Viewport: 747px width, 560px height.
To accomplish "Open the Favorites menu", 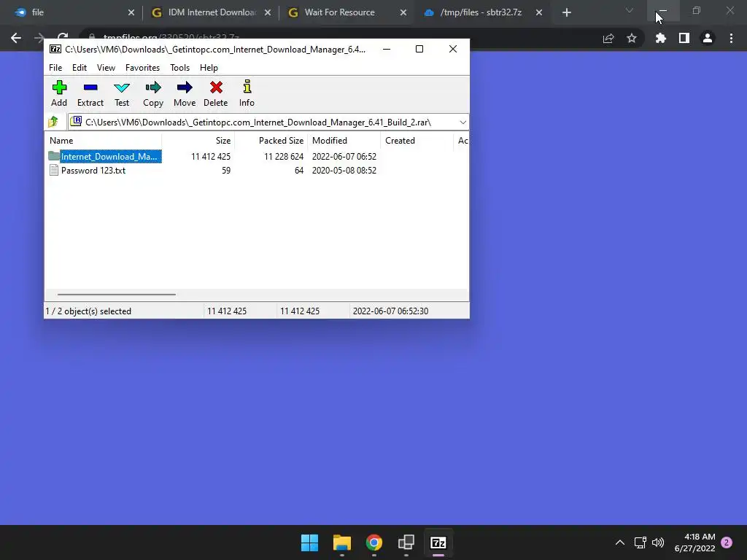I will (142, 68).
